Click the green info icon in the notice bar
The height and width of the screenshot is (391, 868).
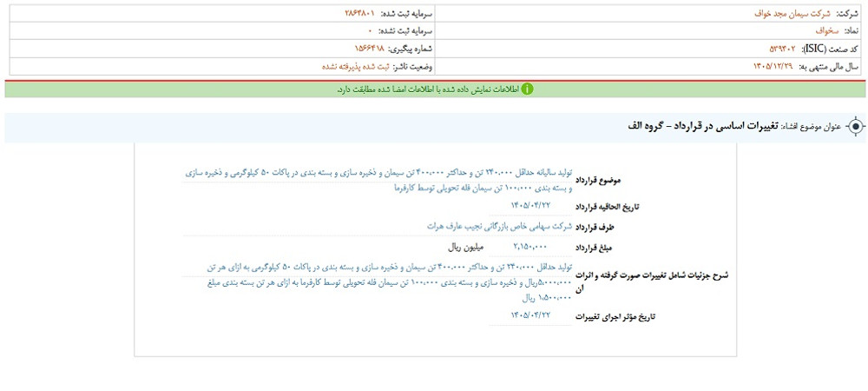(527, 89)
